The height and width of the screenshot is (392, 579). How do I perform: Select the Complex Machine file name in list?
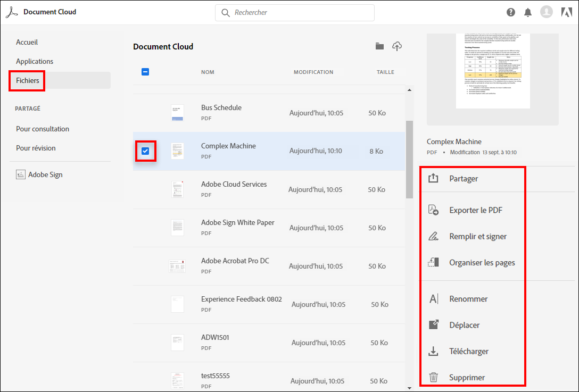pyautogui.click(x=228, y=146)
